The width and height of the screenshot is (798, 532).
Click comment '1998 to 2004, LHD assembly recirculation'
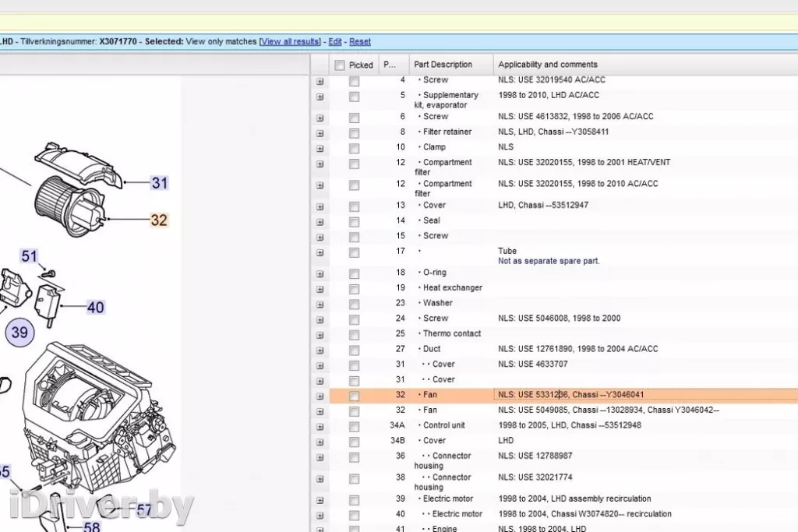pos(574,499)
